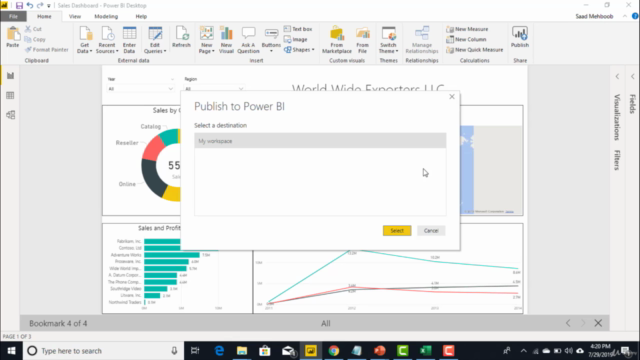Screen dimensions: 640x360
Task: Open Task View in taskbar
Action: click(x=195, y=351)
